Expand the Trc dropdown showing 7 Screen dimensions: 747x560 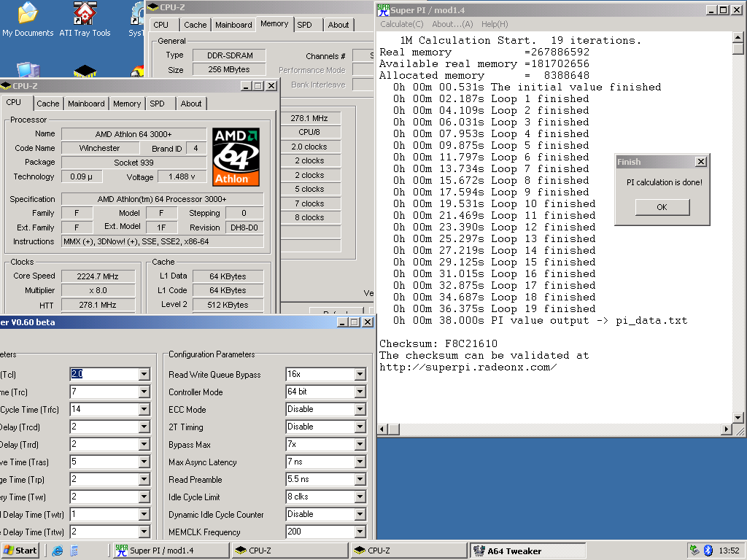[144, 392]
